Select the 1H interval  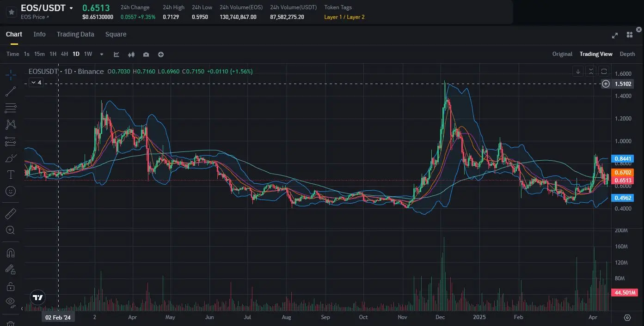(x=53, y=54)
